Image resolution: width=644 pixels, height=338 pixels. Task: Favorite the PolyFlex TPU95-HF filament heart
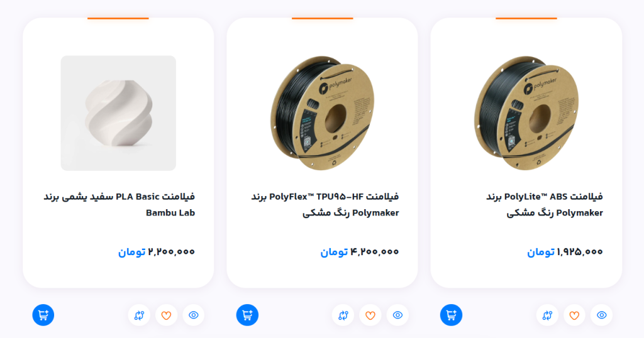coord(370,315)
